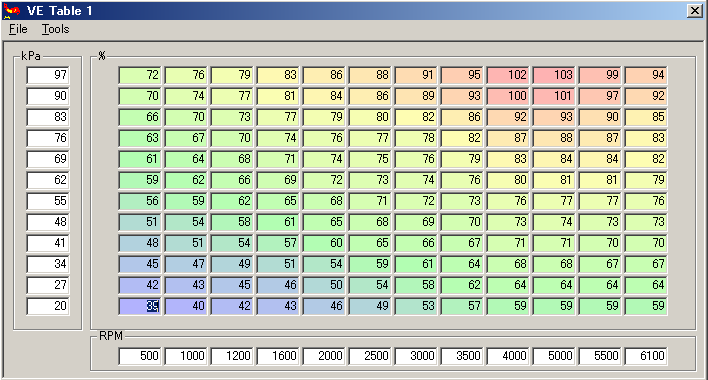Select the 27 kPa bin field

tap(48, 285)
